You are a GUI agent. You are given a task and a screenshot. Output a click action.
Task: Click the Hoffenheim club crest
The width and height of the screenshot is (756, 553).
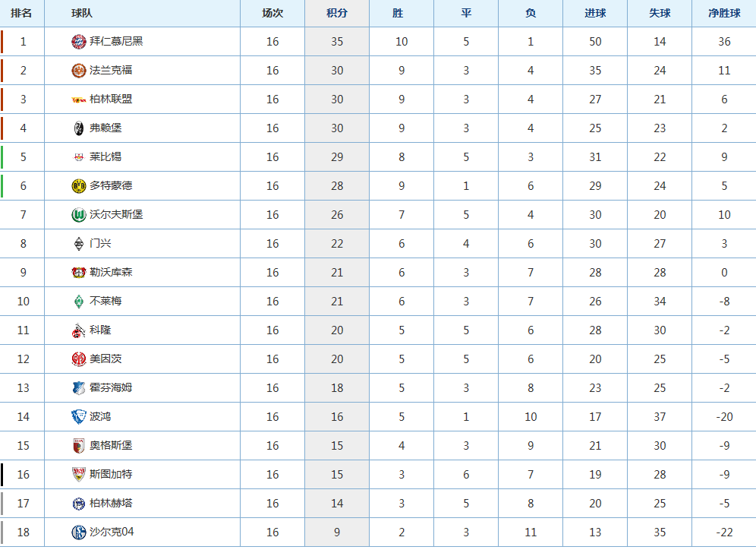[x=79, y=388]
